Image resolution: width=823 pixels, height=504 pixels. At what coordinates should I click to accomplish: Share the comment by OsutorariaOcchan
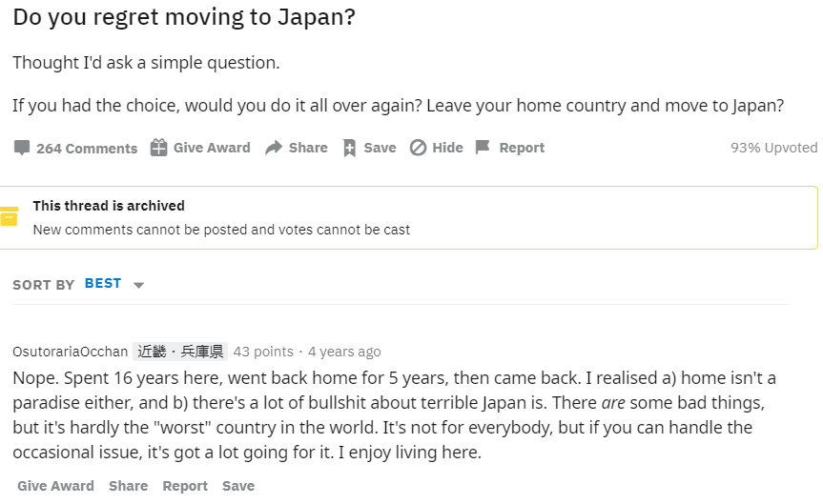tap(128, 486)
